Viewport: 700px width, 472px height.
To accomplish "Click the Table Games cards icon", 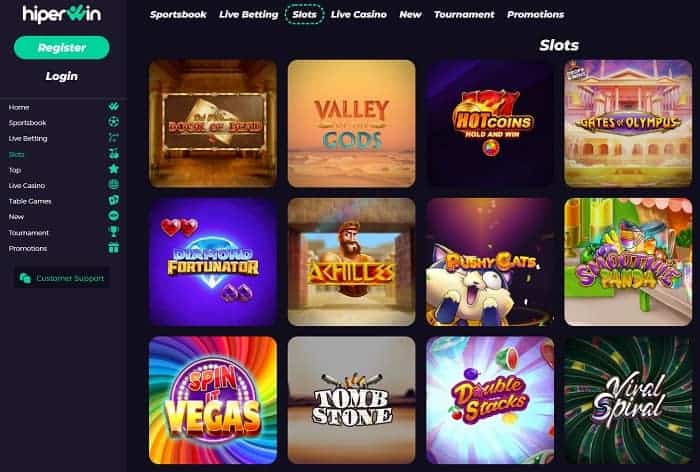I will (x=113, y=200).
